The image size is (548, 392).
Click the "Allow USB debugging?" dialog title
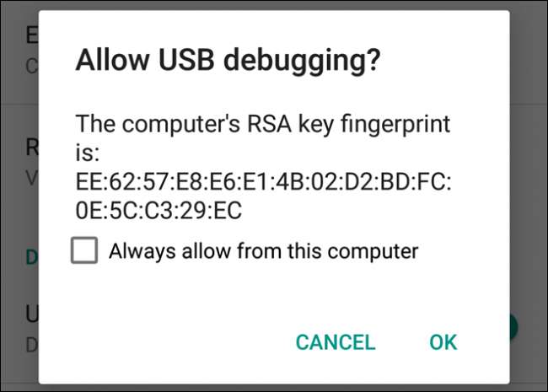tap(228, 61)
